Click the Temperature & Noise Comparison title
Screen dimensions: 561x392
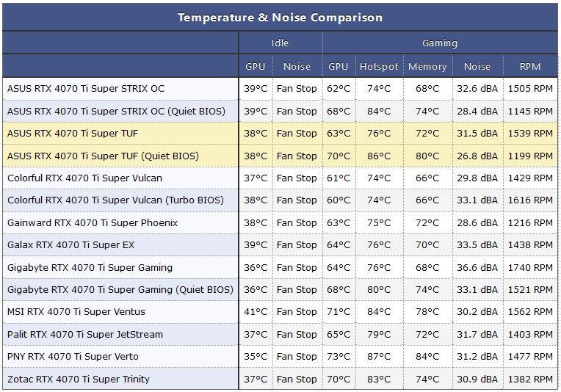[x=280, y=17]
